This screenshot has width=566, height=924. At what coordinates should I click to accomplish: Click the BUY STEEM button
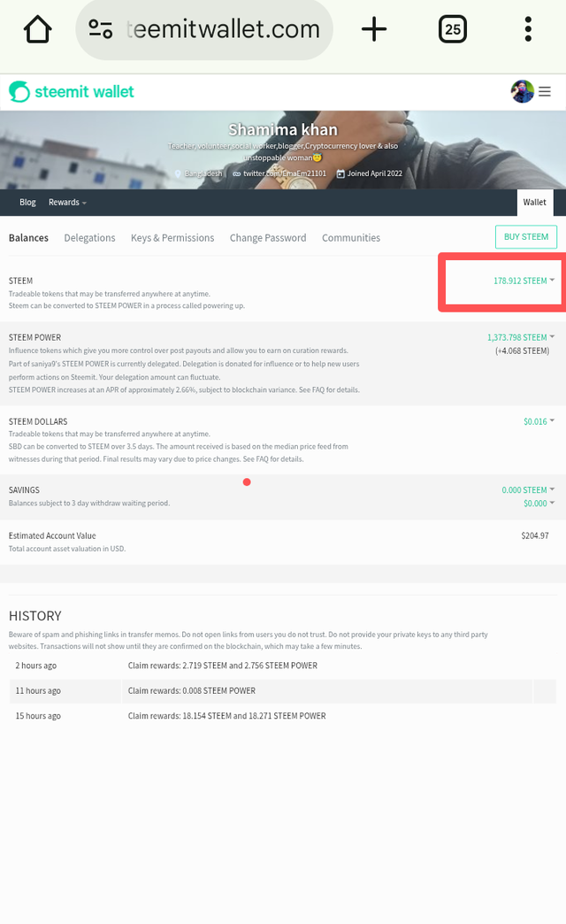click(x=526, y=237)
